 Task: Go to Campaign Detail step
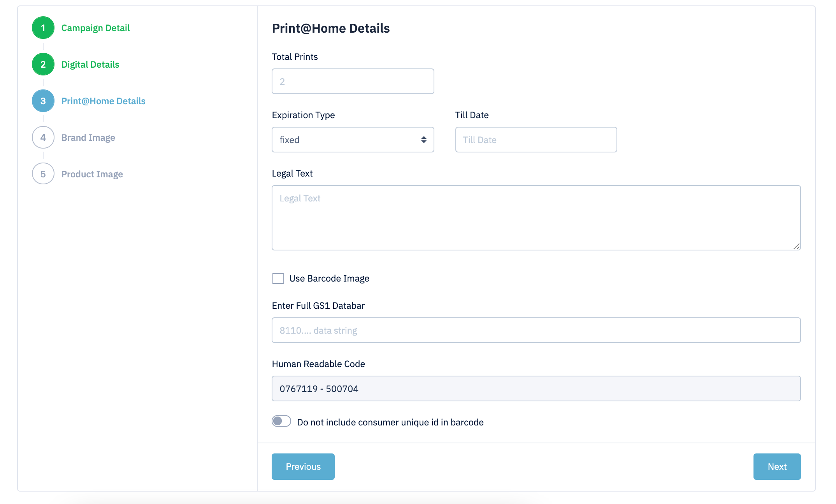95,28
